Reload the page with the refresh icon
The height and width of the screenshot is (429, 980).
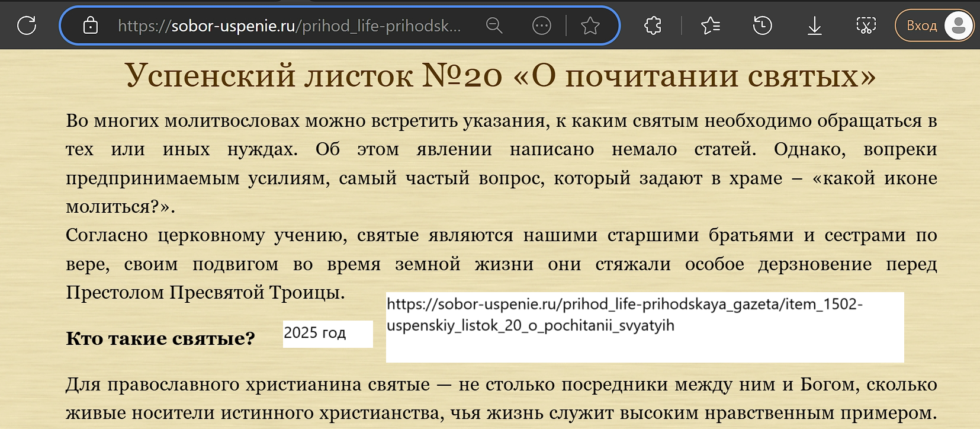pos(27,25)
